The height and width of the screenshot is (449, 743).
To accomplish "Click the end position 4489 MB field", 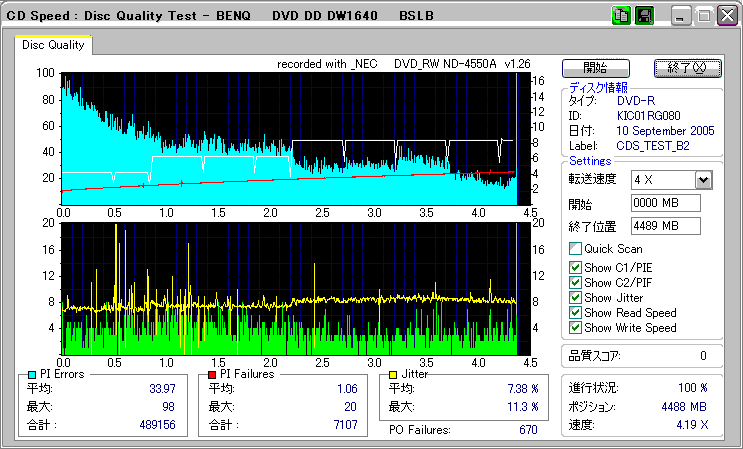I will (x=666, y=225).
